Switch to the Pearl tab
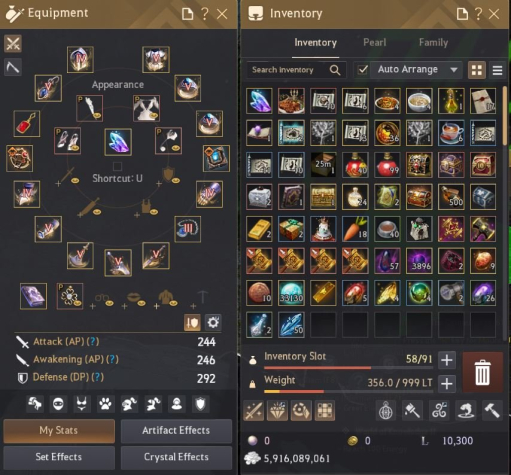This screenshot has width=511, height=475. pyautogui.click(x=375, y=43)
